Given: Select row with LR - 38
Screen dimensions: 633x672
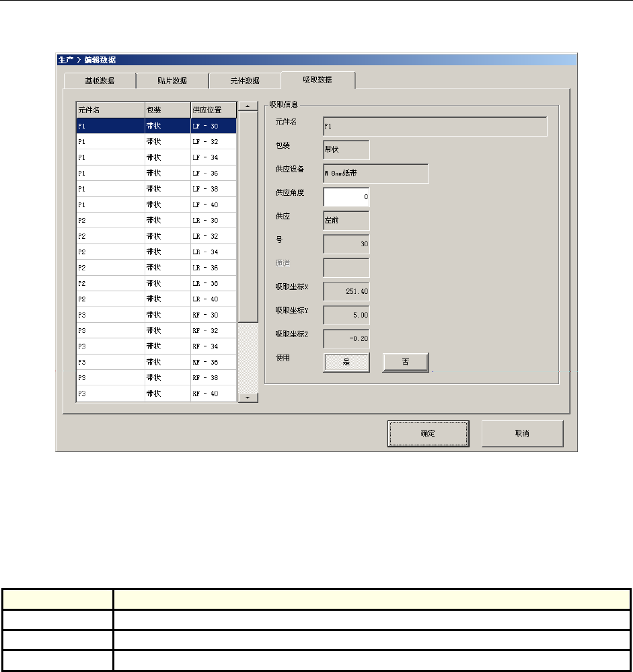Looking at the screenshot, I should pyautogui.click(x=157, y=283).
